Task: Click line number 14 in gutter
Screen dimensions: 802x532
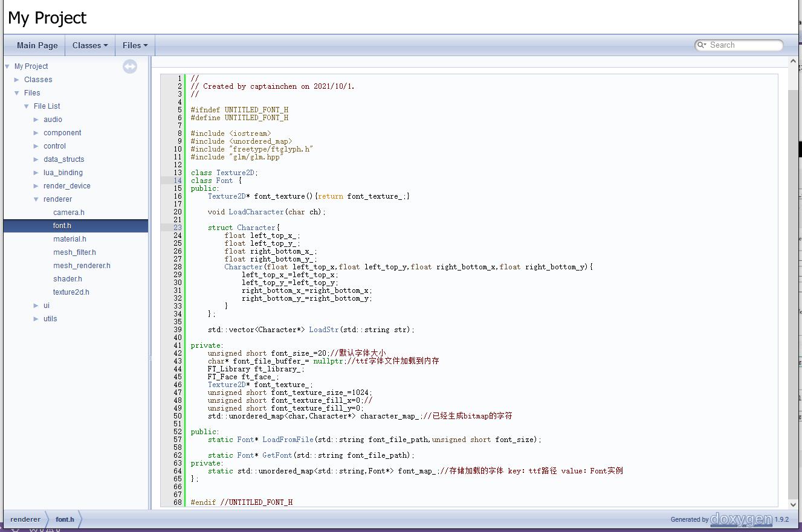Action: tap(178, 181)
